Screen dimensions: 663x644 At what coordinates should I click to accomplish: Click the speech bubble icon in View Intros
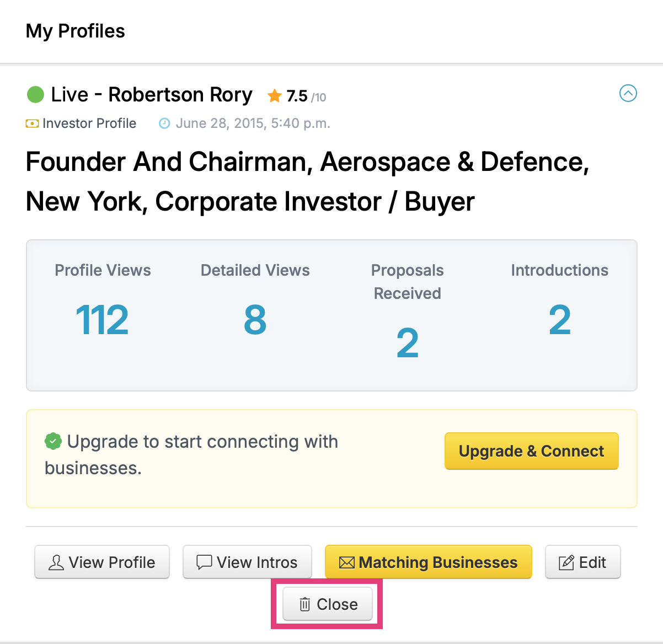click(205, 562)
